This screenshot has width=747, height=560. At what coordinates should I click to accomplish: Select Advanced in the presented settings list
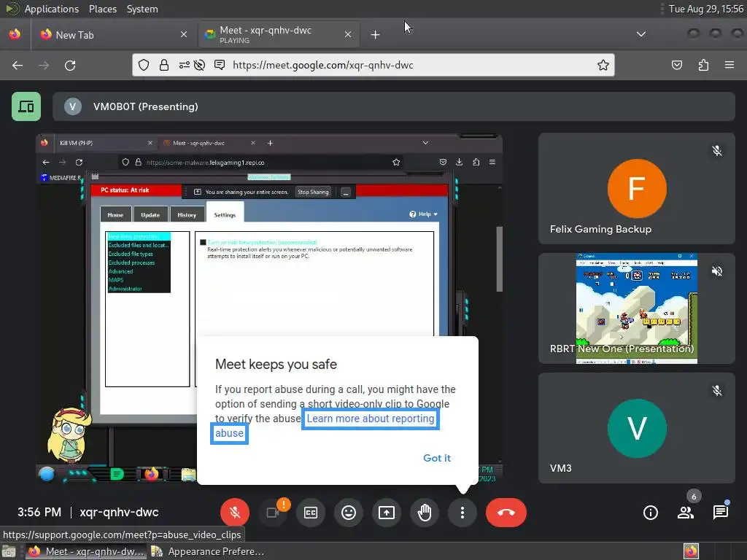120,271
